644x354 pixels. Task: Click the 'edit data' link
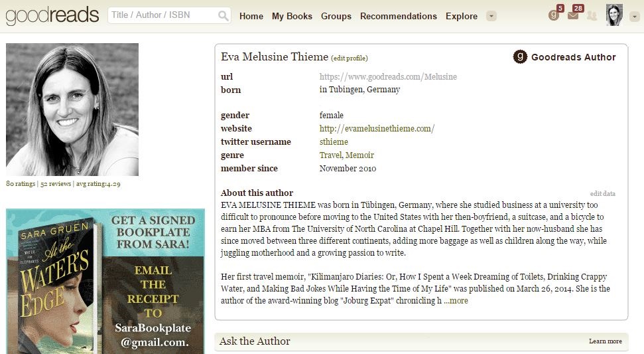[x=602, y=194]
